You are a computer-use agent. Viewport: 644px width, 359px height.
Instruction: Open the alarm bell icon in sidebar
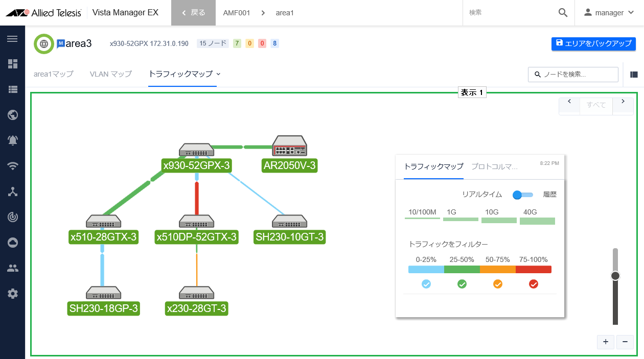pos(12,140)
